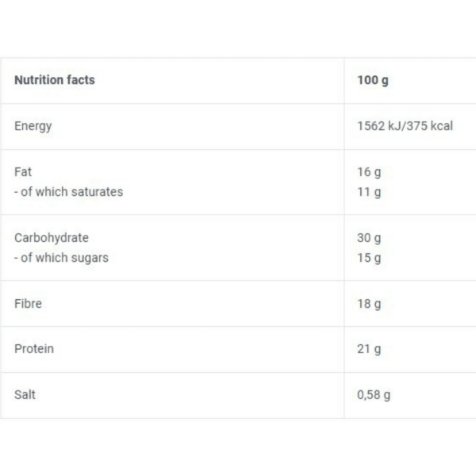Select the "0,58 g" salt value

coord(374,396)
